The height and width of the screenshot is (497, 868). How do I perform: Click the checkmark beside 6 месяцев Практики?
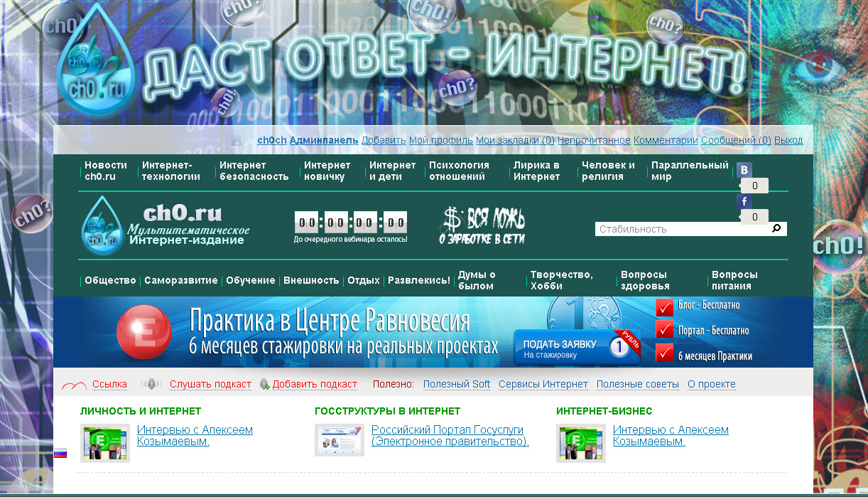(x=664, y=353)
